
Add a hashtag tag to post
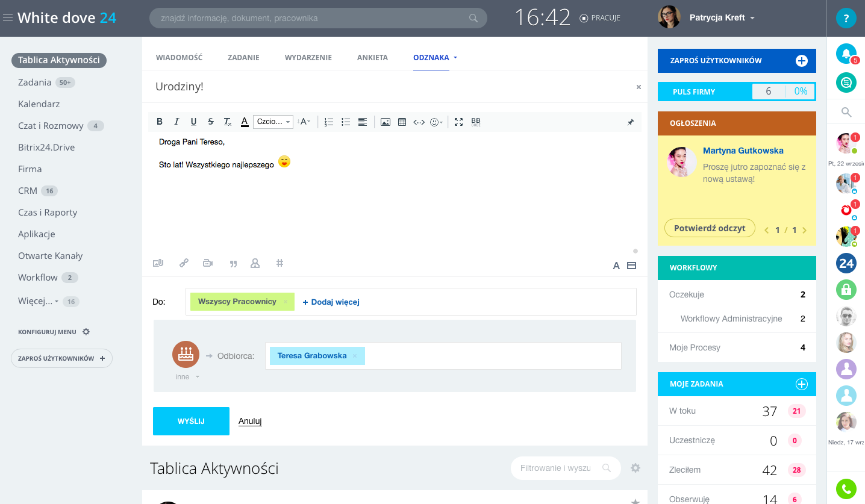pyautogui.click(x=279, y=263)
